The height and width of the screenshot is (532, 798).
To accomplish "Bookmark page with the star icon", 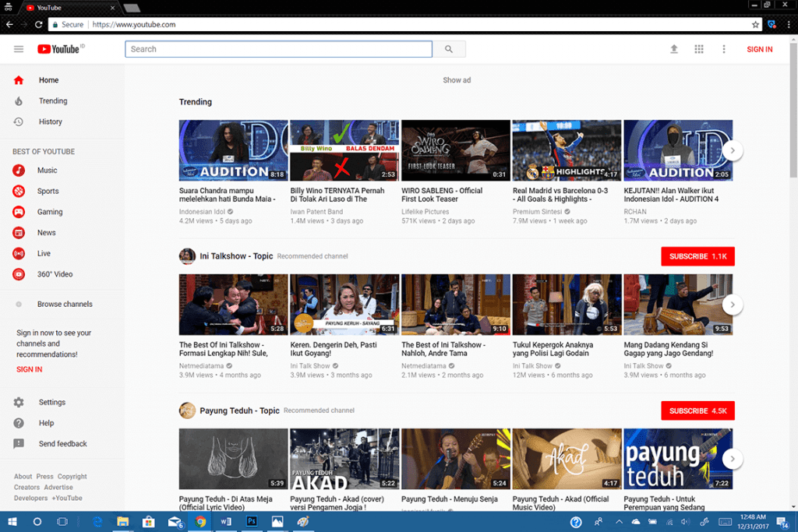I will tap(755, 25).
